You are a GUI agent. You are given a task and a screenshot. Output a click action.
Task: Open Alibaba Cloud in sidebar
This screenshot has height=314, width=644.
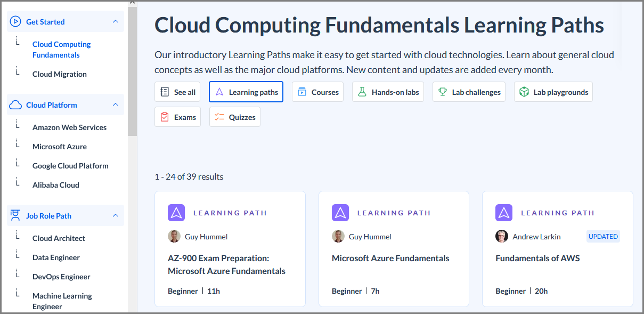[x=56, y=185]
